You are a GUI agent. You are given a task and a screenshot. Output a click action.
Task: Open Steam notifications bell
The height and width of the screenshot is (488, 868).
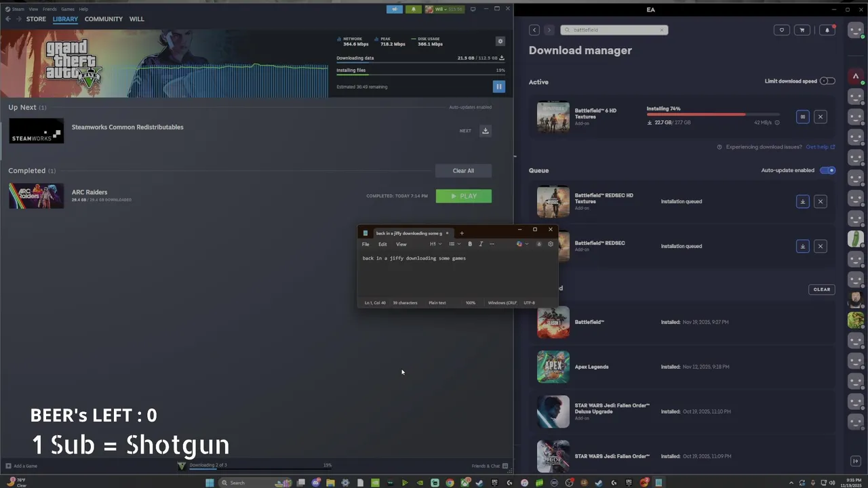pos(414,9)
